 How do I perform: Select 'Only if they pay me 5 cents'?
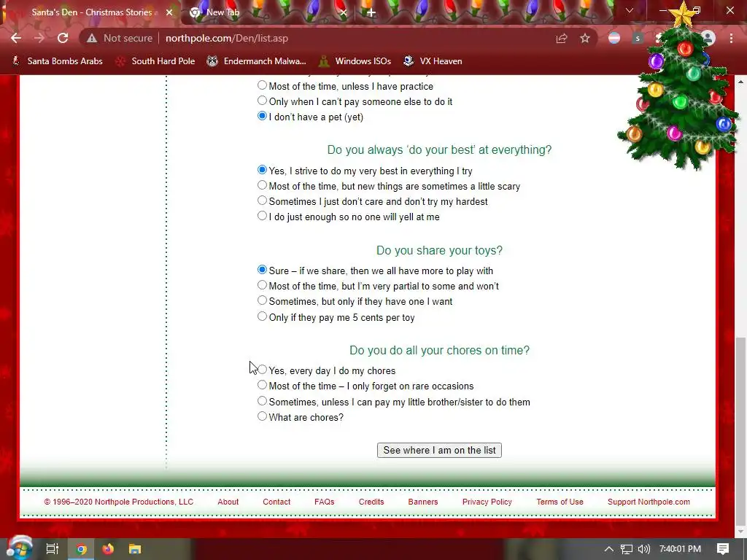(x=262, y=316)
